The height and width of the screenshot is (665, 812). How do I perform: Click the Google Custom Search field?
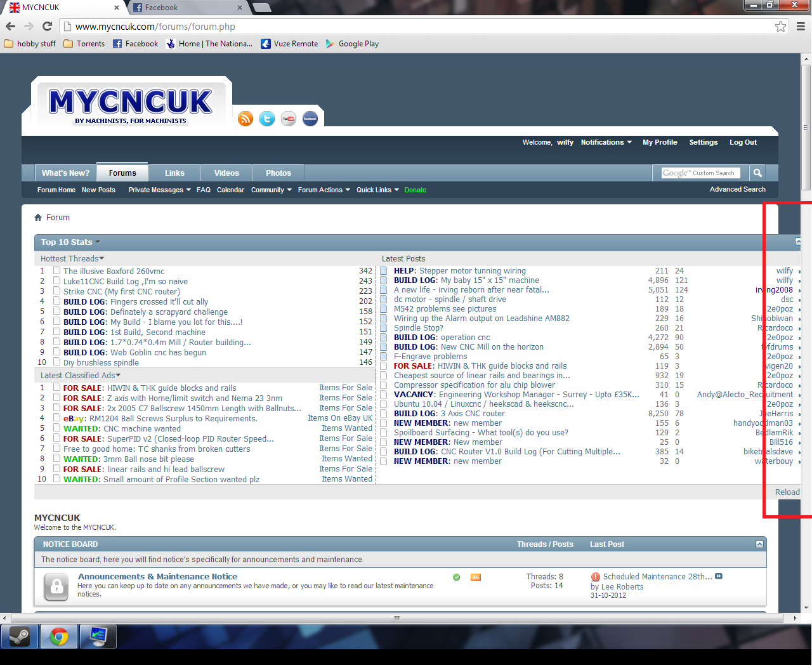[699, 173]
